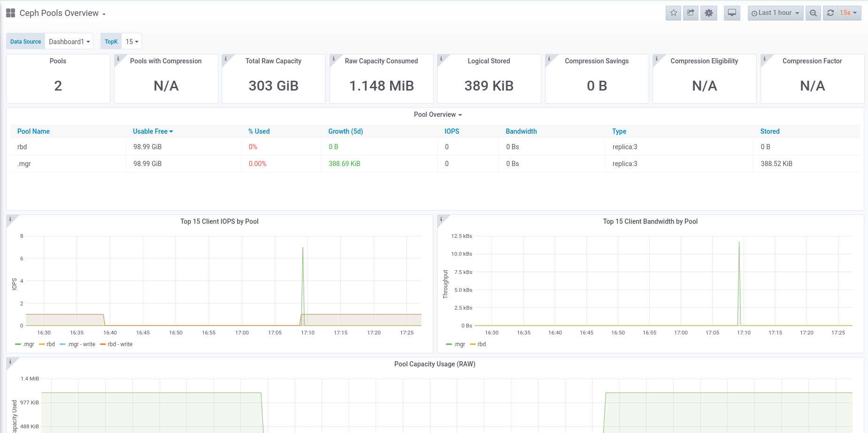Image resolution: width=868 pixels, height=433 pixels.
Task: Click the 303 GiB capacity value
Action: pos(274,86)
